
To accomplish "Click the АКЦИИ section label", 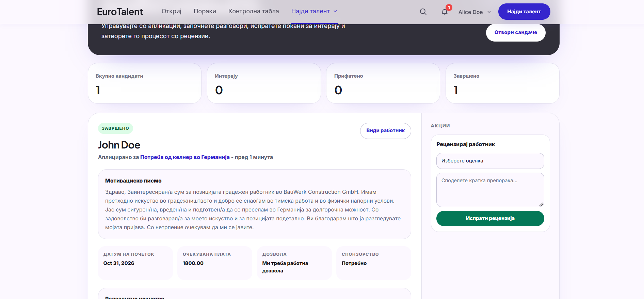I will [x=440, y=126].
